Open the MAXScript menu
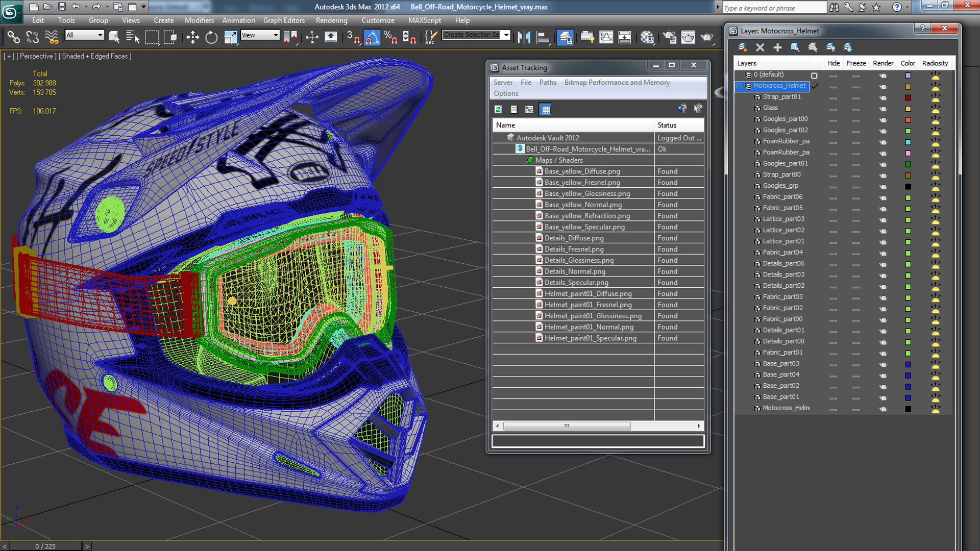This screenshot has height=551, width=980. [x=424, y=20]
